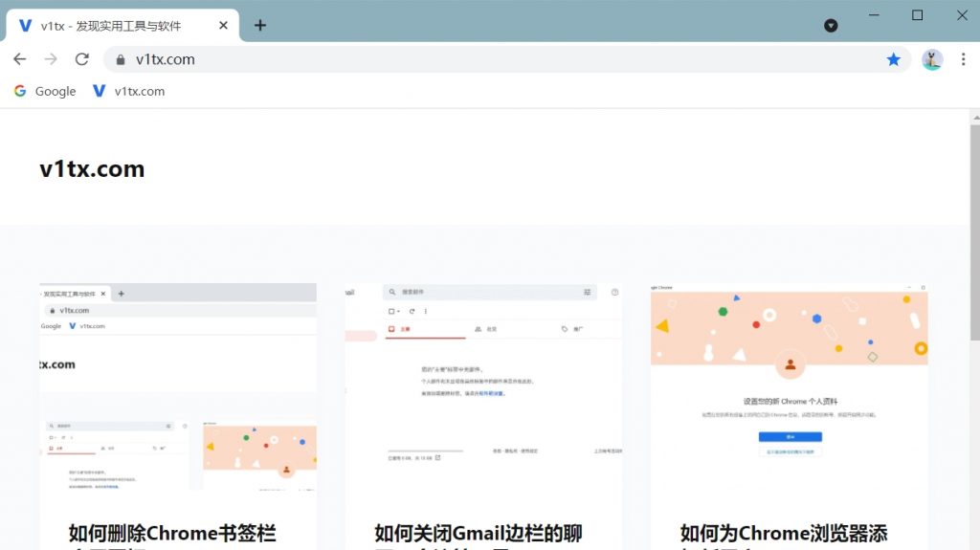Open a new tab with plus button
The image size is (980, 550).
tap(260, 26)
